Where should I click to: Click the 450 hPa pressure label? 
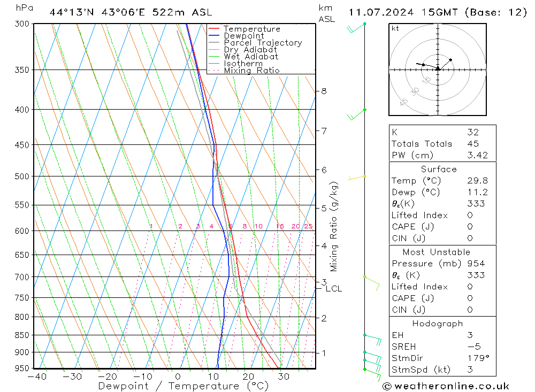[x=22, y=145]
